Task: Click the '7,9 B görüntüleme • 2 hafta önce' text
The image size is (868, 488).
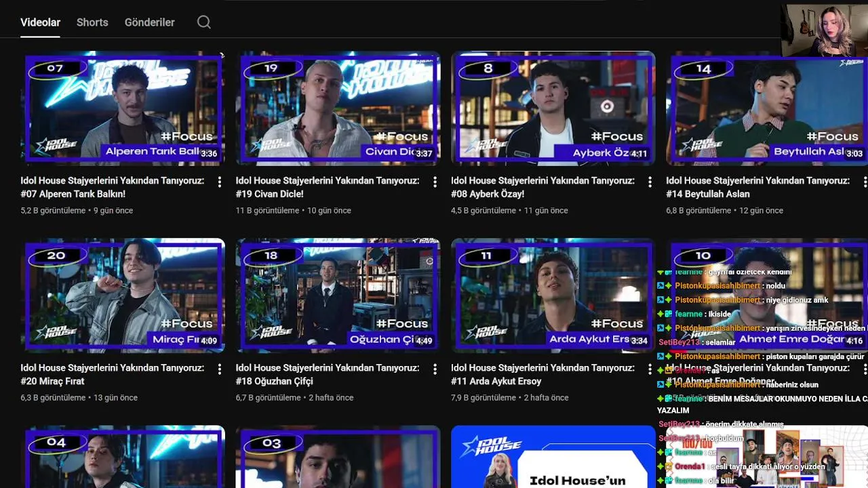Action: tap(510, 398)
